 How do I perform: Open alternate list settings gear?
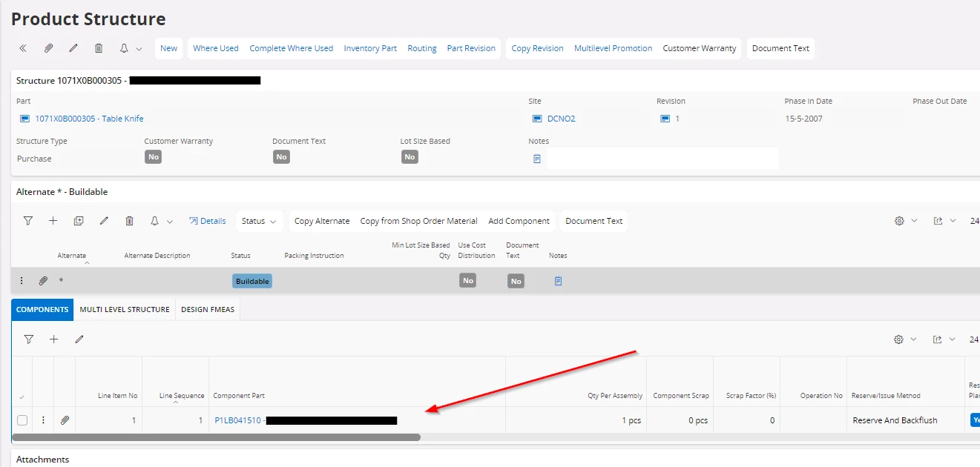pos(899,221)
